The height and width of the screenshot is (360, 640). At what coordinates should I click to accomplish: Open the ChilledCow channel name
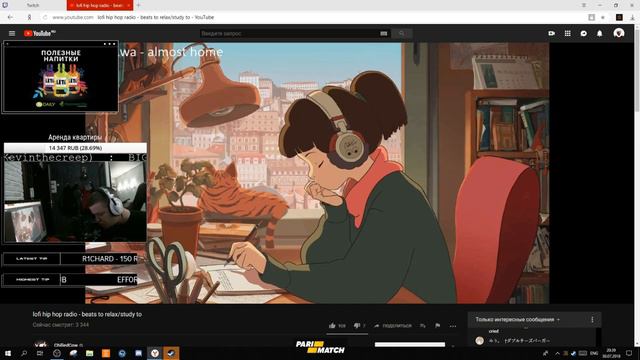(65, 345)
